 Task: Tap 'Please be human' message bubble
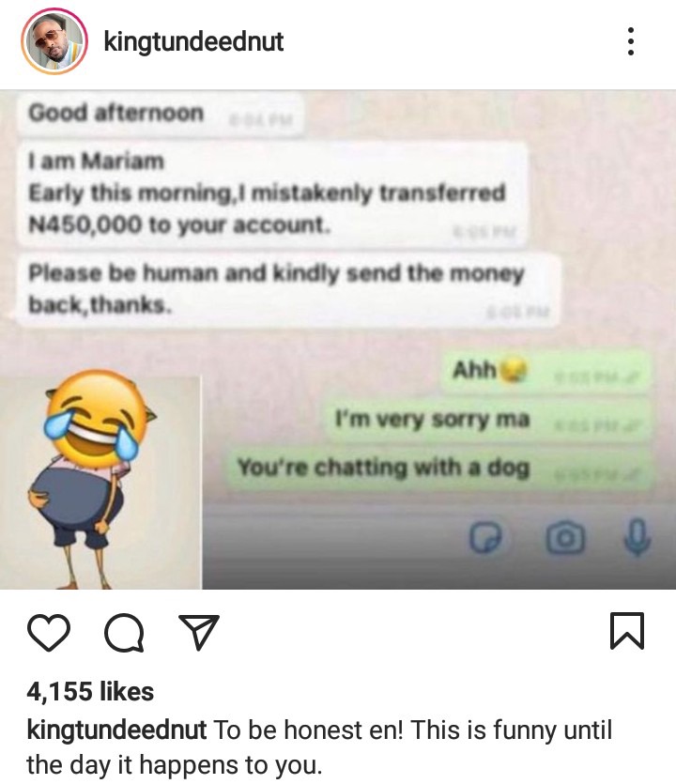288,290
